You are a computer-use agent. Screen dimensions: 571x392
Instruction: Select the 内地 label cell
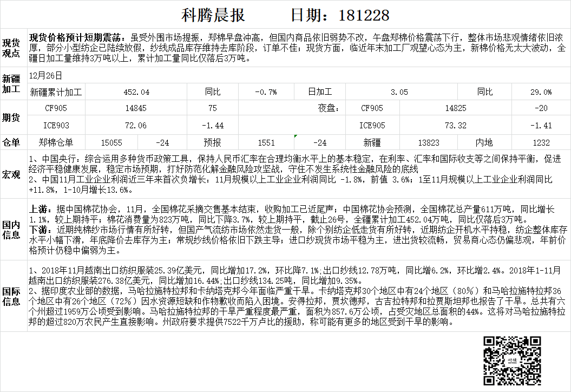click(x=484, y=143)
